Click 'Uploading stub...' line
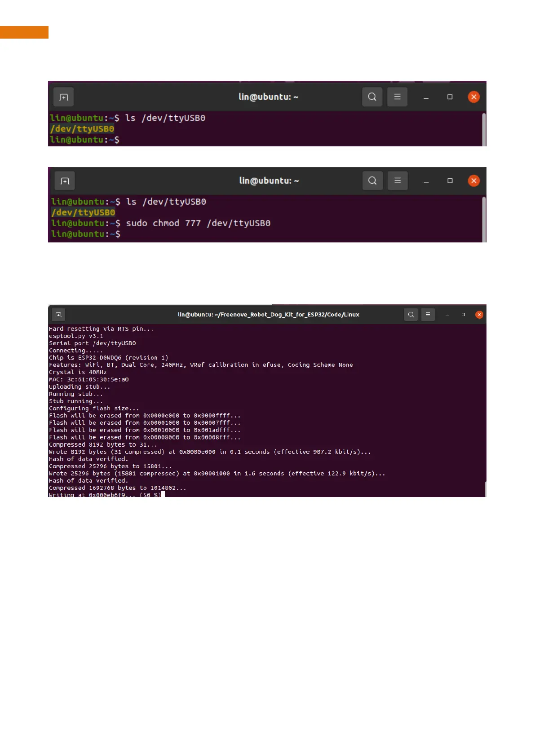The width and height of the screenshot is (535, 756). (80, 387)
